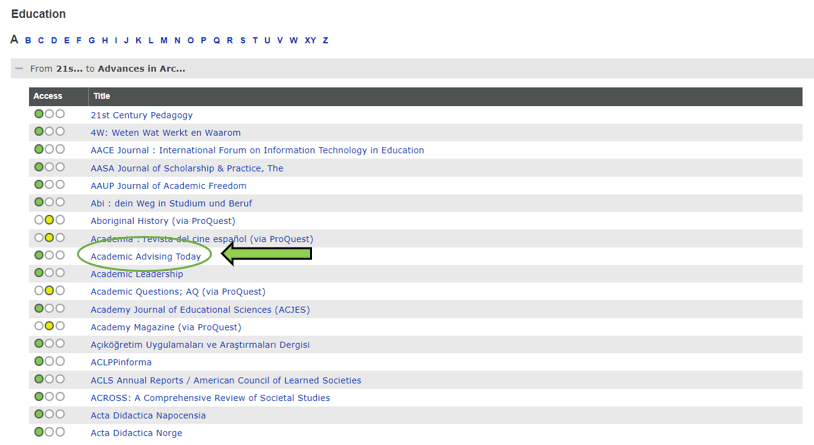Open AAUP Journal of Academic Freedom

point(169,186)
